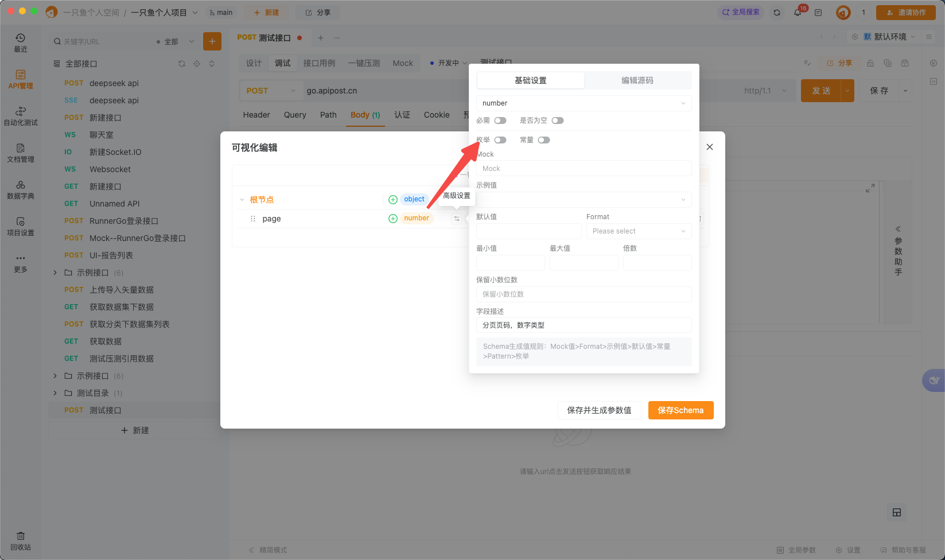
Task: Turn on the 常量 toggle
Action: point(543,139)
